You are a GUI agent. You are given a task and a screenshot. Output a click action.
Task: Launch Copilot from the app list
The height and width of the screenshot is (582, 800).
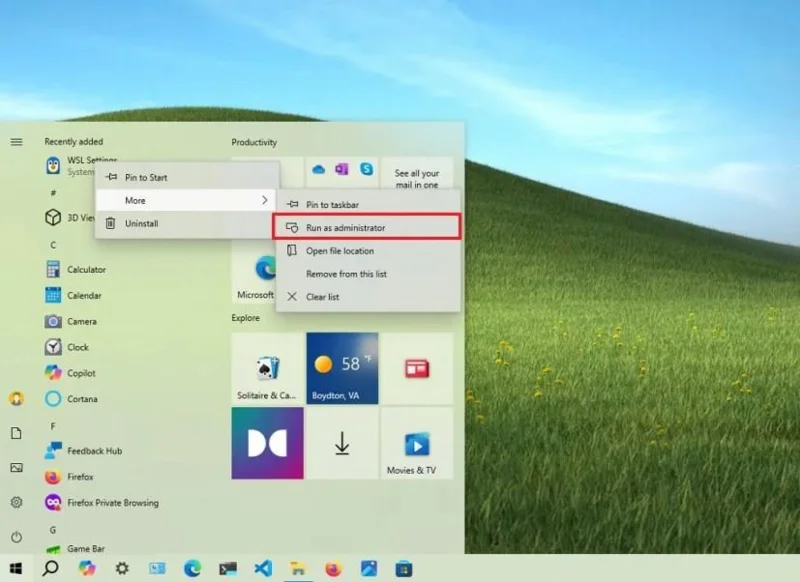(x=70, y=373)
